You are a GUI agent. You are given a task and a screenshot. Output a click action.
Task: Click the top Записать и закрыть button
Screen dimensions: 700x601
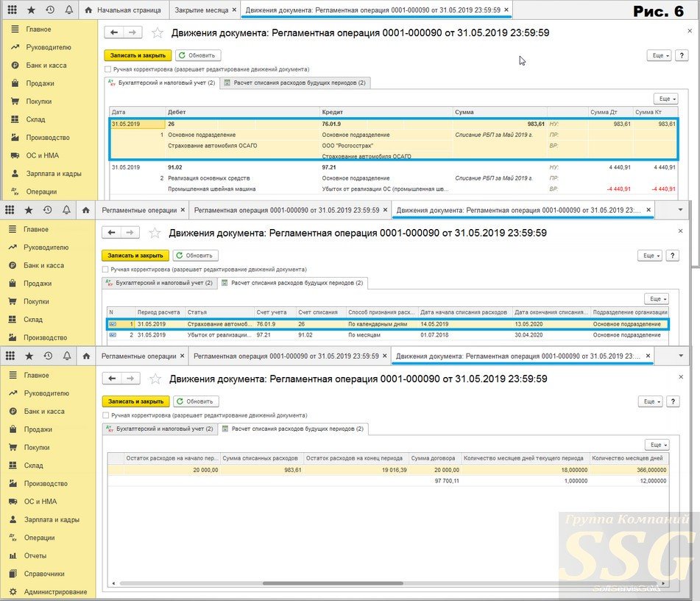[138, 55]
